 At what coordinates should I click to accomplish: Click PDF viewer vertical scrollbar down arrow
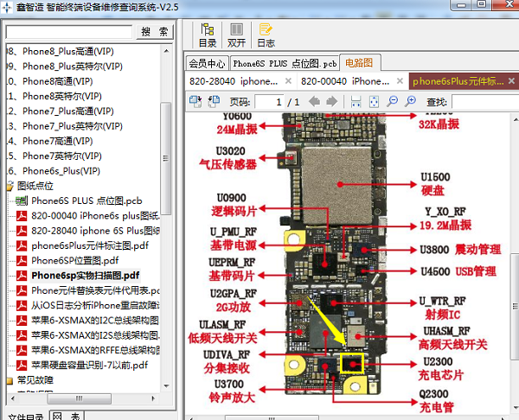(515, 407)
